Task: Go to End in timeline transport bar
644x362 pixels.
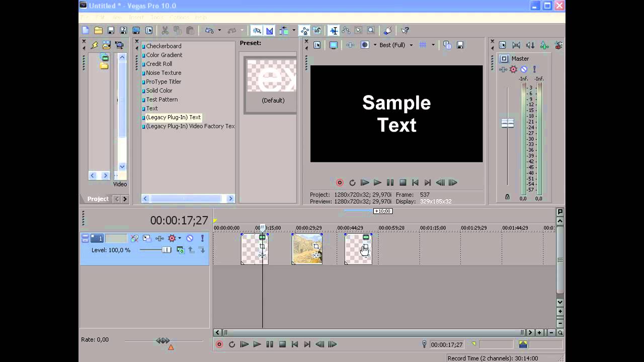Action: pos(307,344)
